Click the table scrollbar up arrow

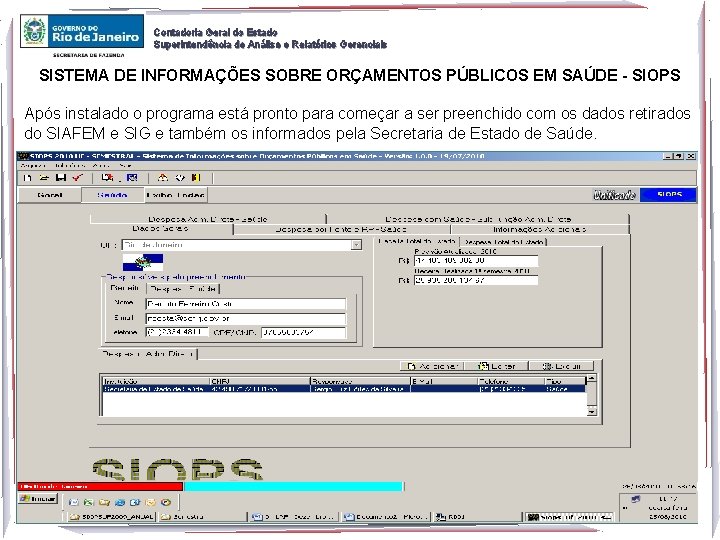591,379
